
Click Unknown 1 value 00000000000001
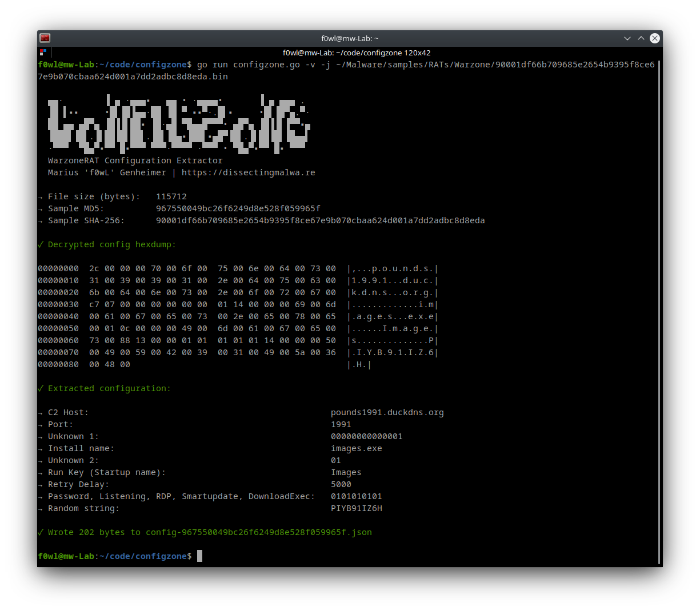pyautogui.click(x=367, y=436)
